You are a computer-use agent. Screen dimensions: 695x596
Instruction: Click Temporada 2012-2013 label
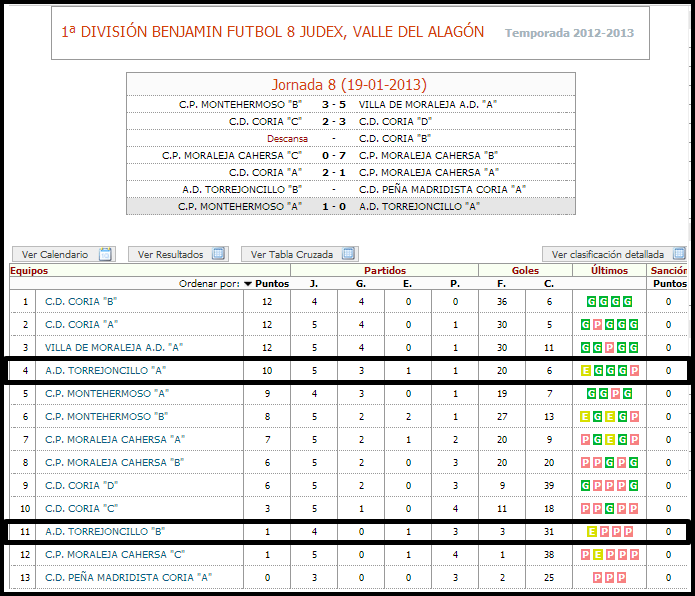(x=570, y=33)
